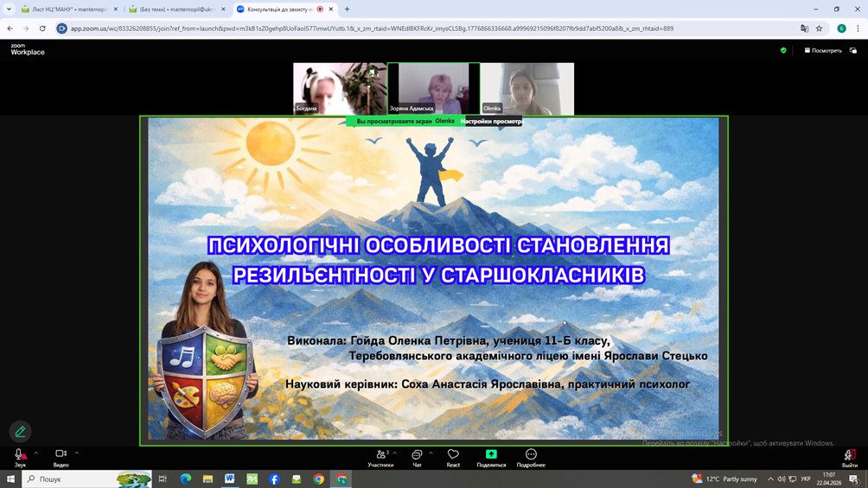The height and width of the screenshot is (488, 868).
Task: Click the translate page icon
Action: pos(804,29)
